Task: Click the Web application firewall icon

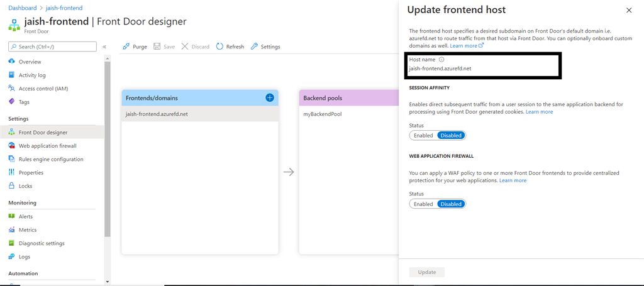Action: 11,146
